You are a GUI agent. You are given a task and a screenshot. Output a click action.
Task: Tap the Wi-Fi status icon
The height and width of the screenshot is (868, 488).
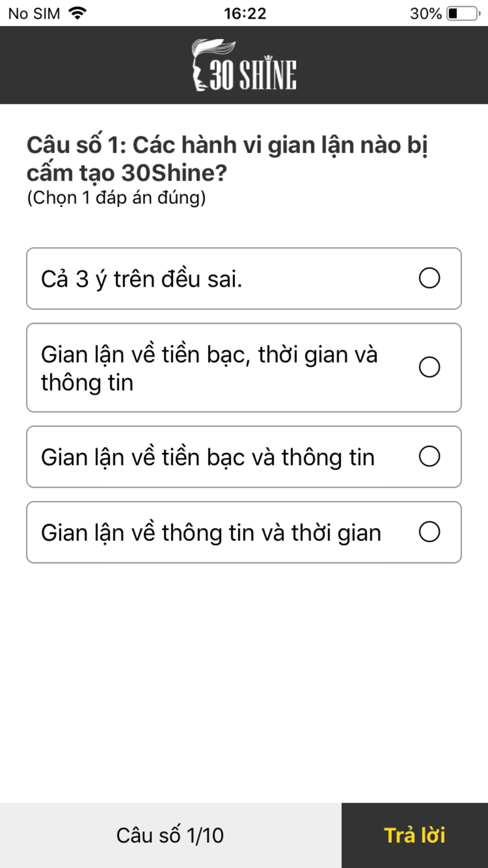pos(77,13)
